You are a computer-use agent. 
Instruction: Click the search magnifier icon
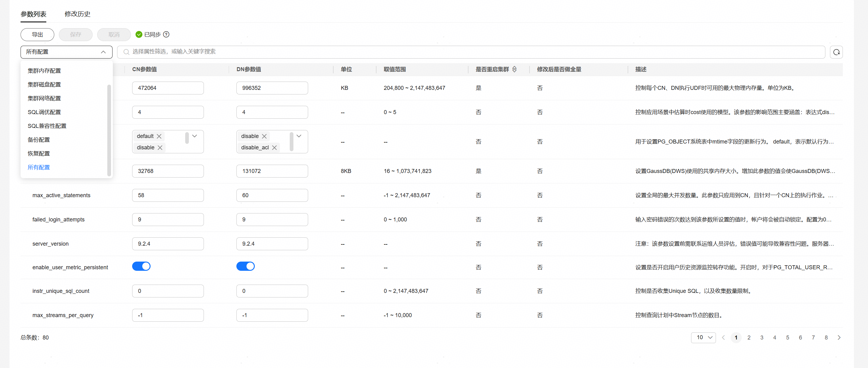[126, 52]
